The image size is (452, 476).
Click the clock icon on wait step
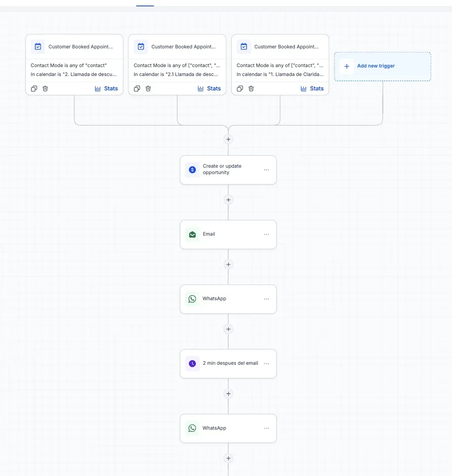[192, 363]
